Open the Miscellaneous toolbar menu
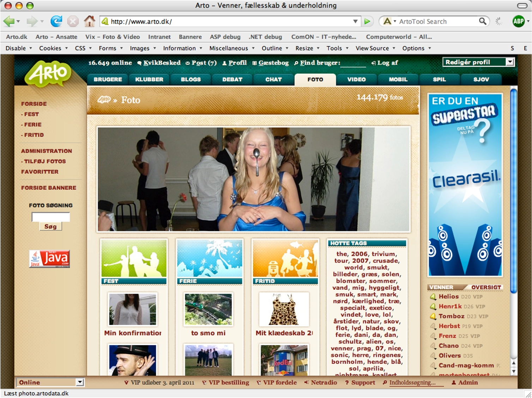532x398 pixels. coord(232,48)
